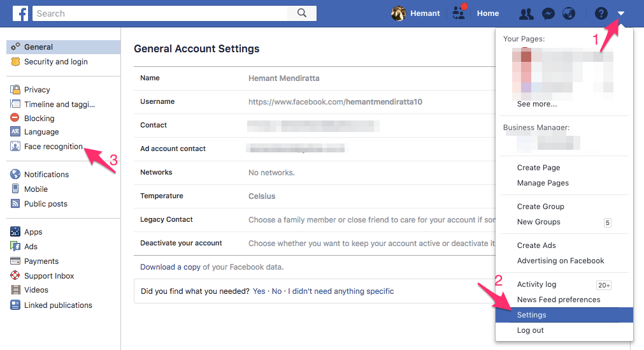Click the Facebook logo icon
The image size is (644, 350).
pos(20,13)
